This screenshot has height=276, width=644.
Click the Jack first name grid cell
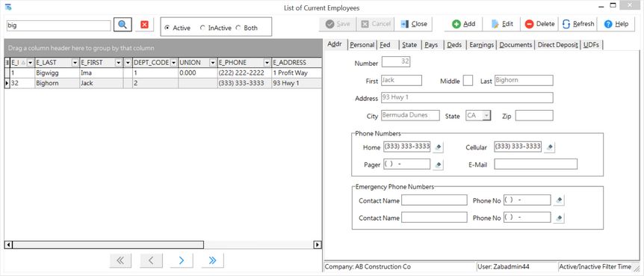[x=101, y=83]
